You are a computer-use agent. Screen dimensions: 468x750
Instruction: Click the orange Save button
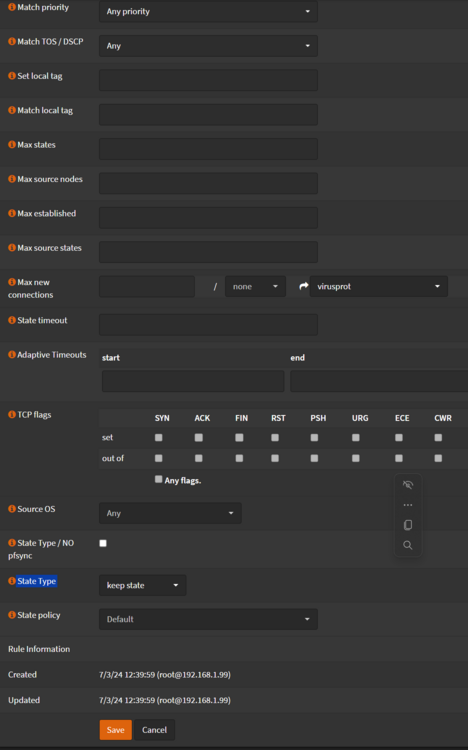point(115,729)
